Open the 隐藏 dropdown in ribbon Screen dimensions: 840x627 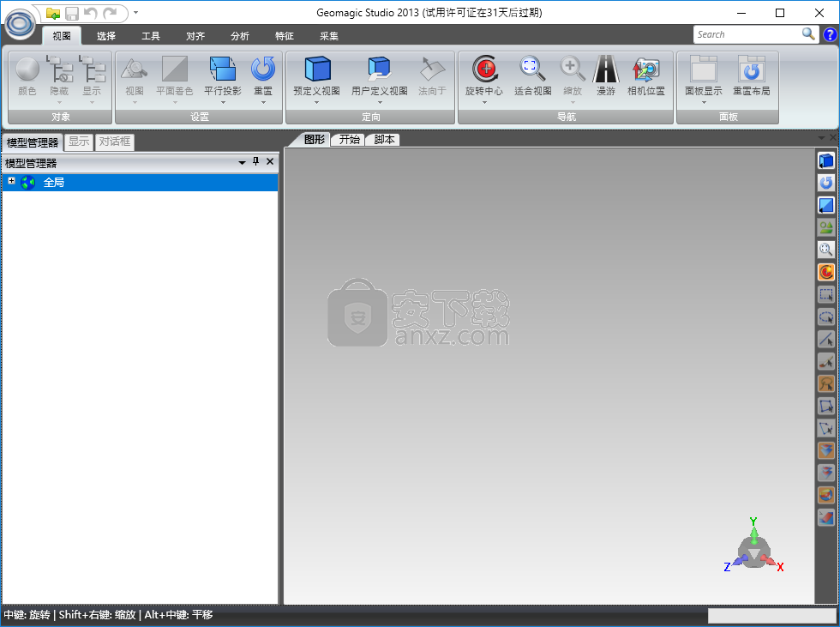[x=59, y=102]
